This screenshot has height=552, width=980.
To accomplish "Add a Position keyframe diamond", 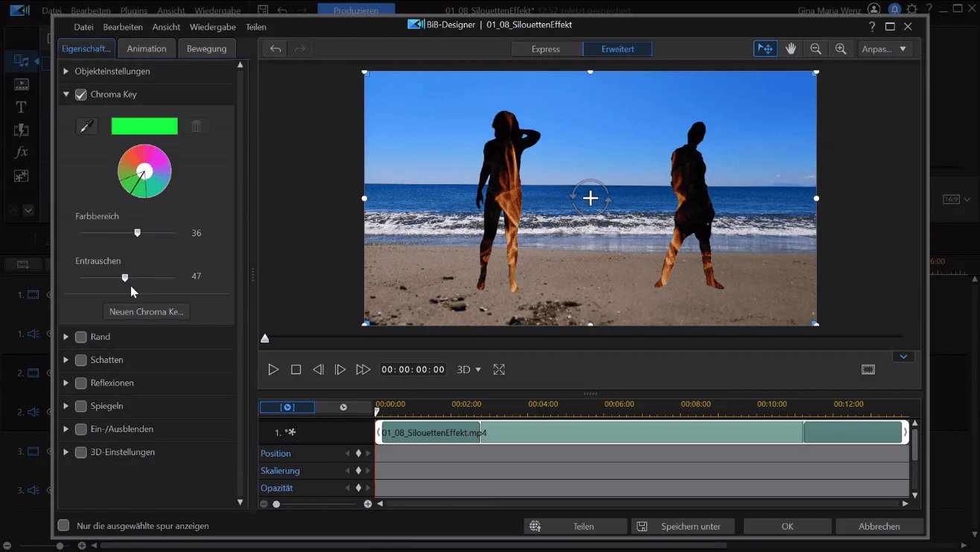I will [x=358, y=453].
